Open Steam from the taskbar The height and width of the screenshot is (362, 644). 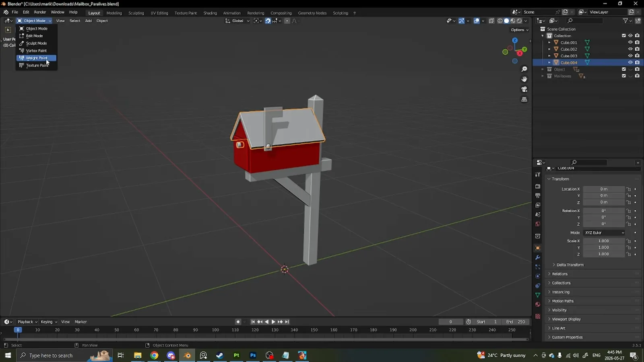220,355
